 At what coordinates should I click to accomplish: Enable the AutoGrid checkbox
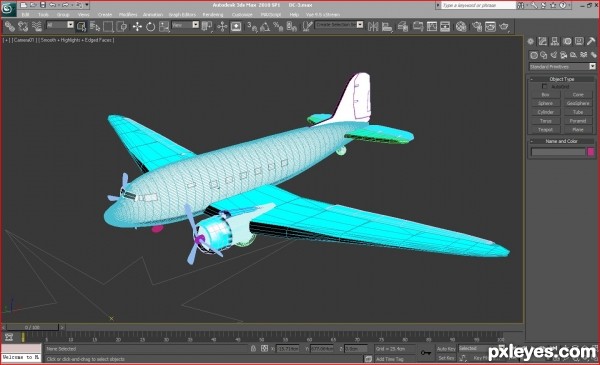[545, 87]
